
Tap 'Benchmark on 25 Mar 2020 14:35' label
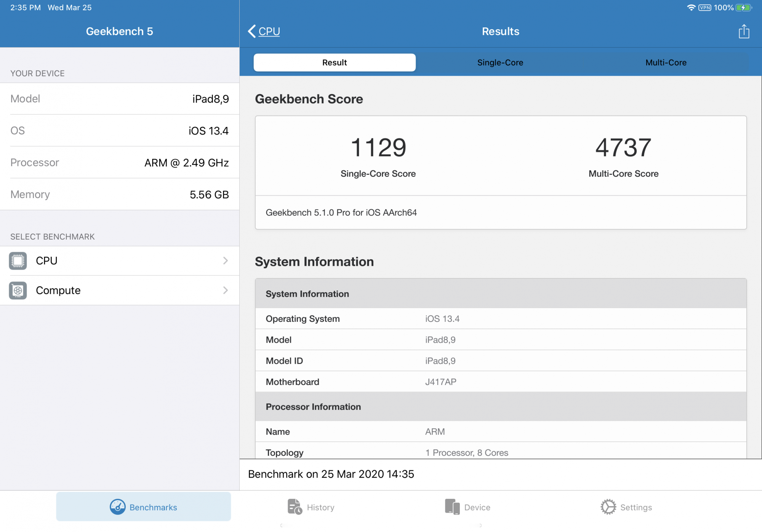coord(331,474)
